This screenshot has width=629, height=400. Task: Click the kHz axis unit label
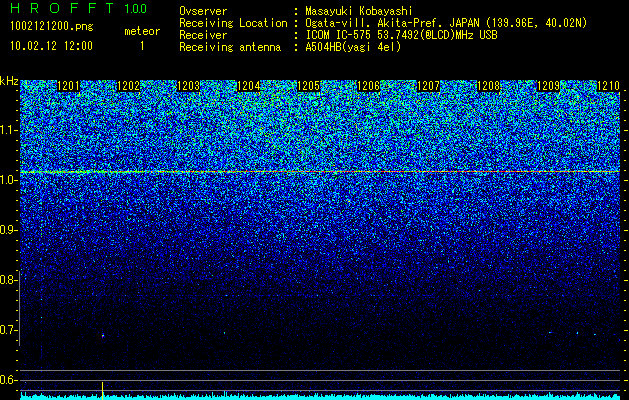(x=9, y=81)
